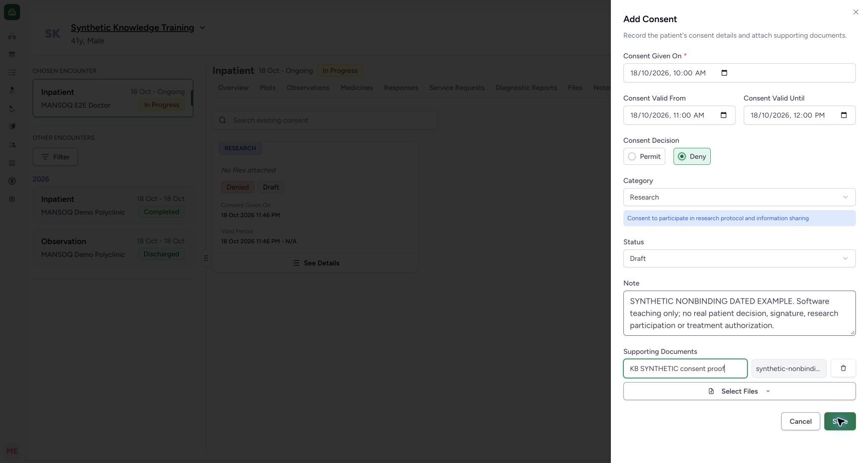Click the billing icon in left sidebar
This screenshot has height=463, width=868.
12,181
